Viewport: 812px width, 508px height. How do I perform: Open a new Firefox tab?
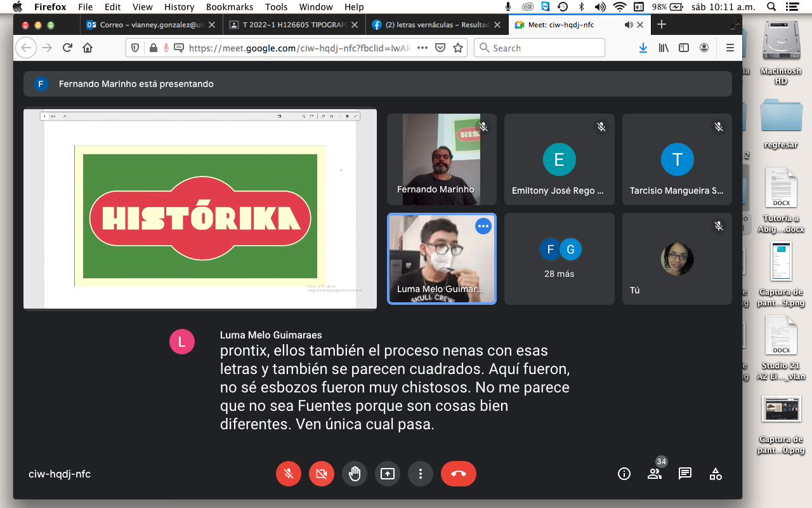click(x=662, y=24)
